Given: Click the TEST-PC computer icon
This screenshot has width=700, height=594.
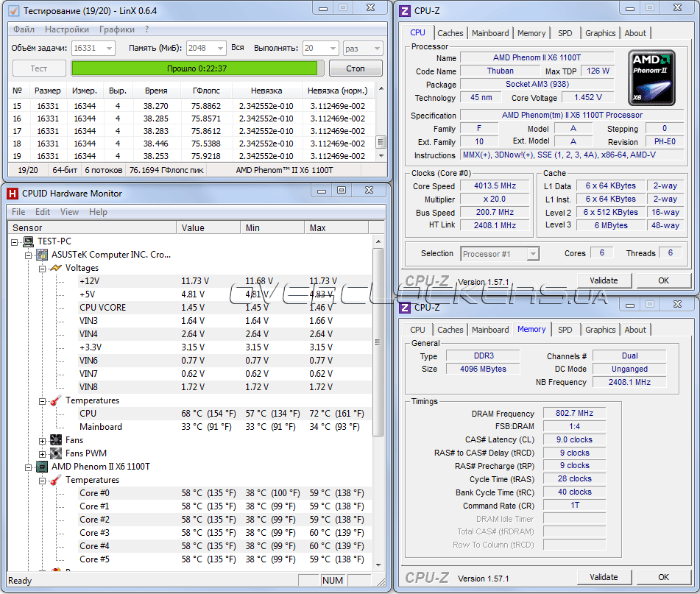Looking at the screenshot, I should pyautogui.click(x=29, y=241).
